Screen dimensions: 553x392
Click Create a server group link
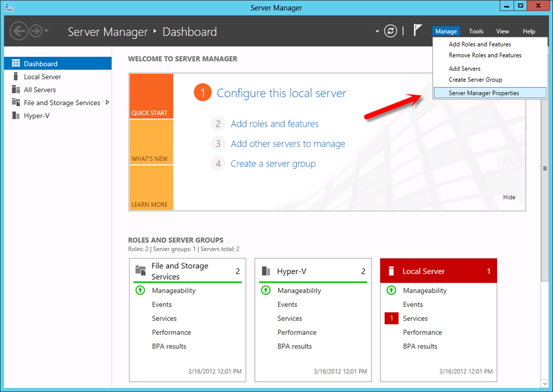click(273, 164)
